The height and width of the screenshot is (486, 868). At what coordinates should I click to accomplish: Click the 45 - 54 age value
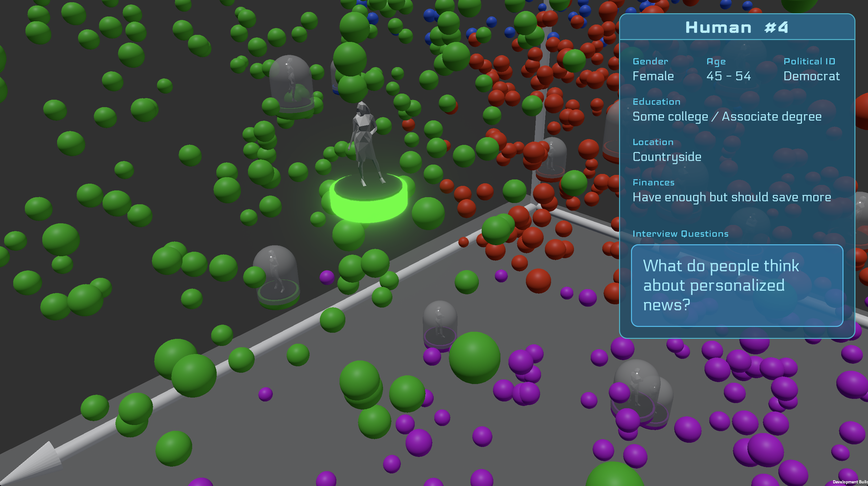(728, 76)
